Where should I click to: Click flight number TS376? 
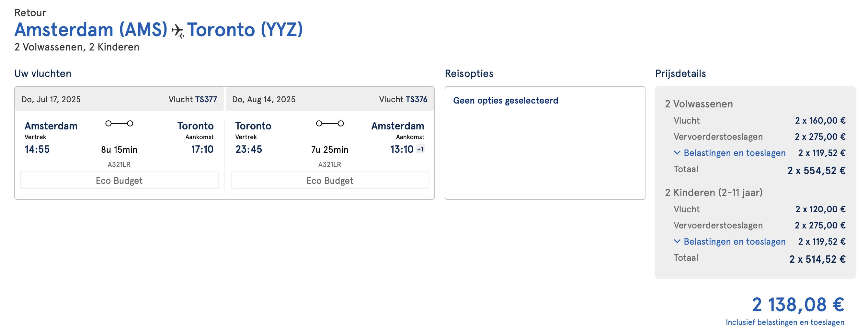tap(416, 99)
